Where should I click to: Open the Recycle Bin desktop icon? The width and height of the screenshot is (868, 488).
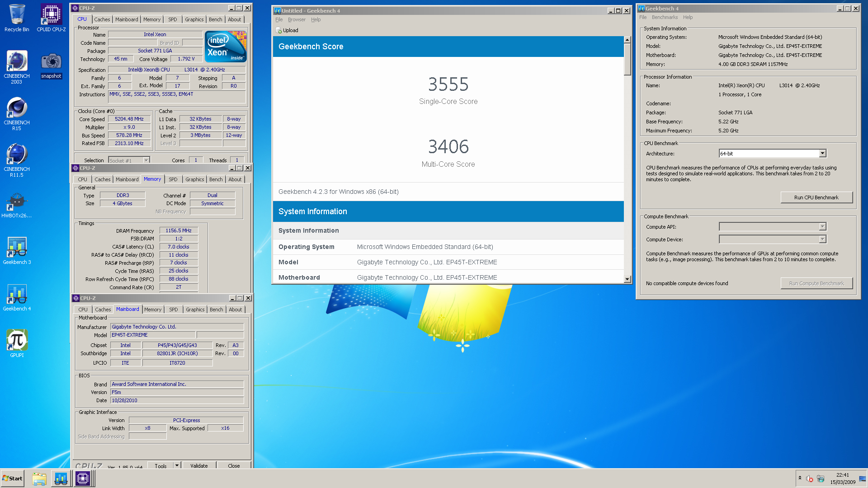[17, 18]
